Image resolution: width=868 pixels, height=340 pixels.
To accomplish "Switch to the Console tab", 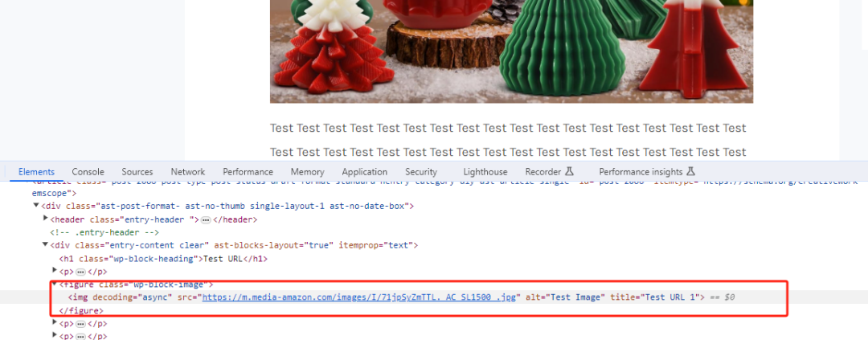I will (88, 172).
